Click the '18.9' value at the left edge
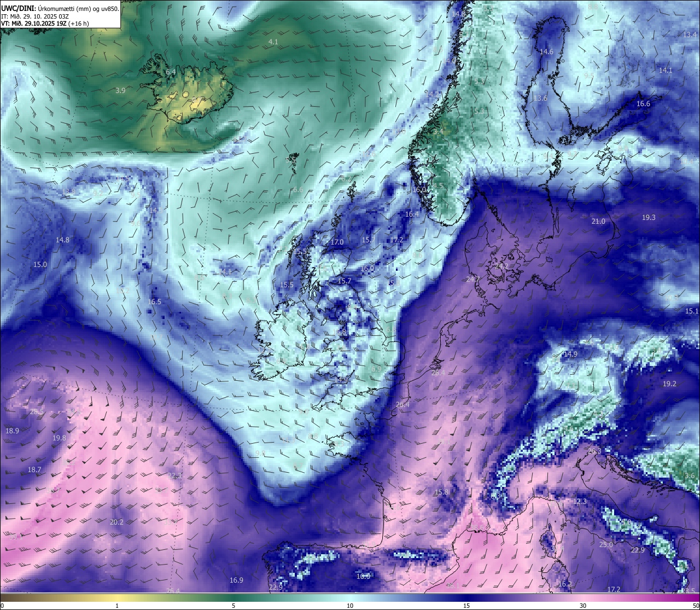Image resolution: width=700 pixels, height=610 pixels. point(12,431)
